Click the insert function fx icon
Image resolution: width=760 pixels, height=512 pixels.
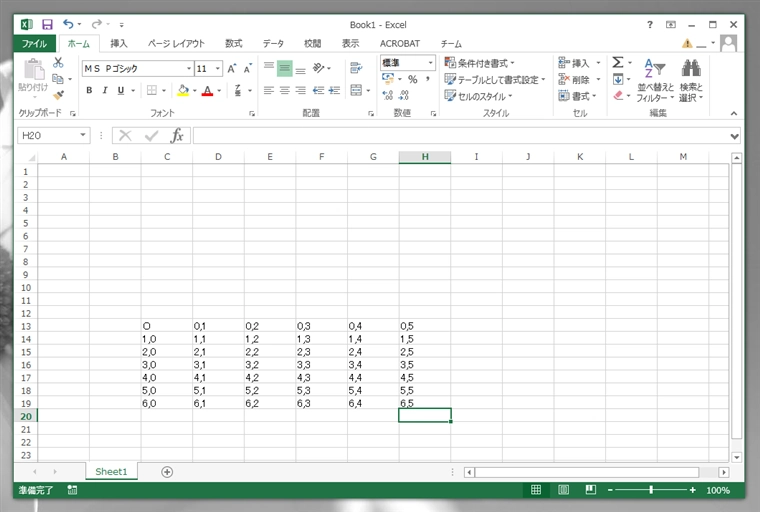pos(177,135)
